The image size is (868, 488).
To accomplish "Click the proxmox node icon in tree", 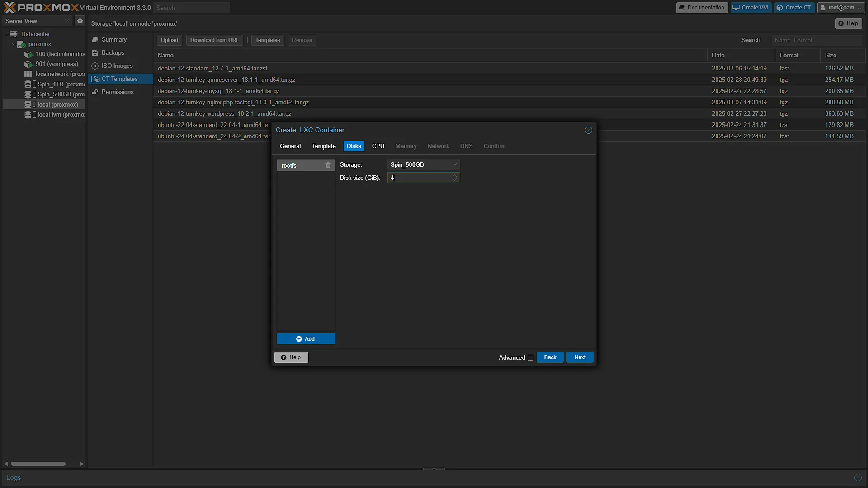I will point(21,44).
